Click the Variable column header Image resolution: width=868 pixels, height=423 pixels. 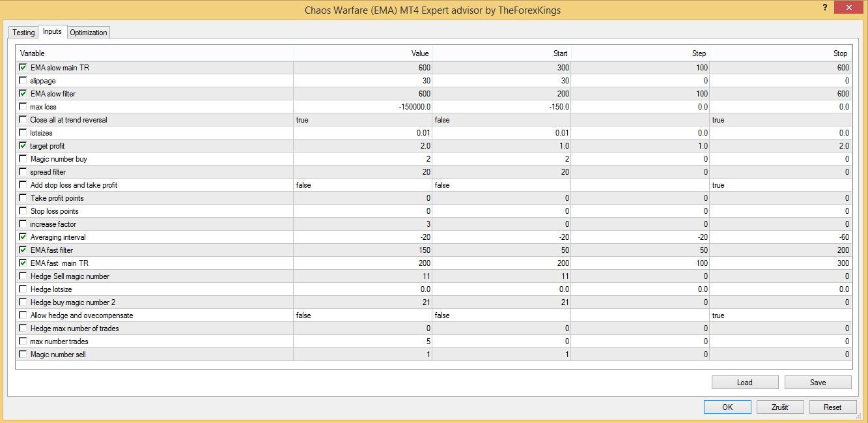(155, 53)
